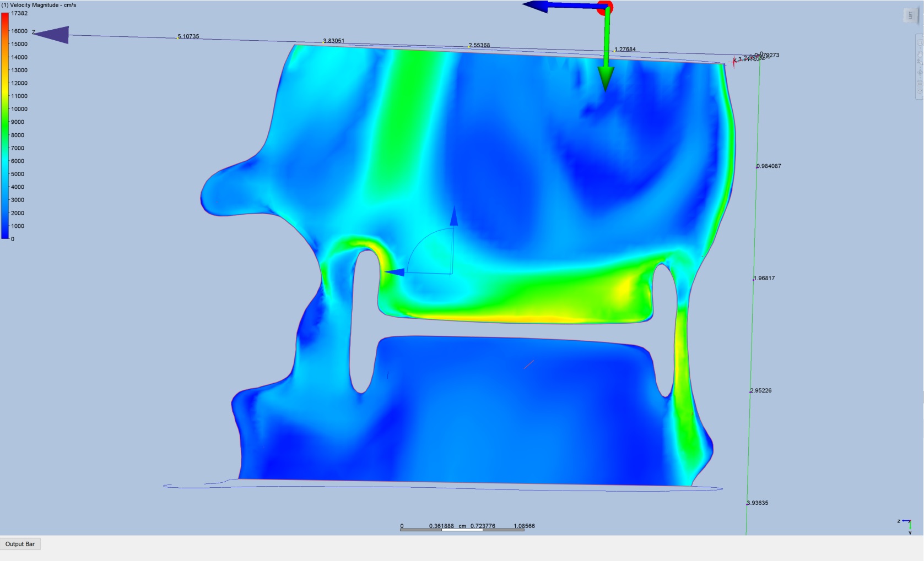Click the vertical axis label 1.96817
The width and height of the screenshot is (924, 561).
(764, 278)
